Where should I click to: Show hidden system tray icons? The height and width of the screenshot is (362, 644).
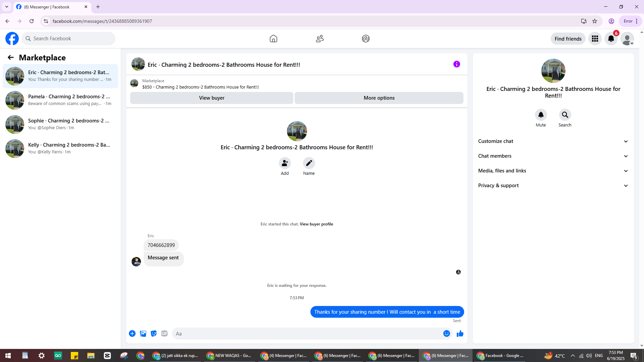573,356
